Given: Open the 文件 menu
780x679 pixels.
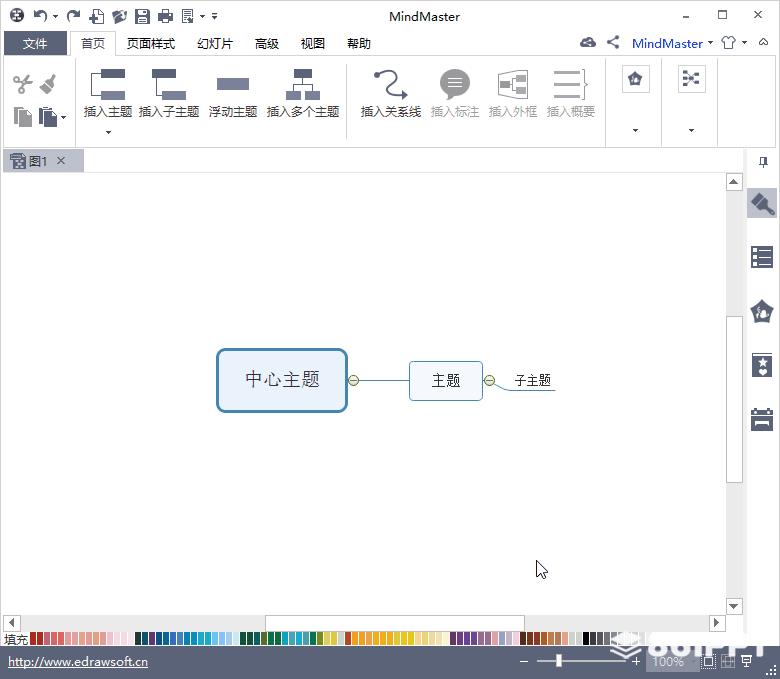Looking at the screenshot, I should [x=35, y=43].
